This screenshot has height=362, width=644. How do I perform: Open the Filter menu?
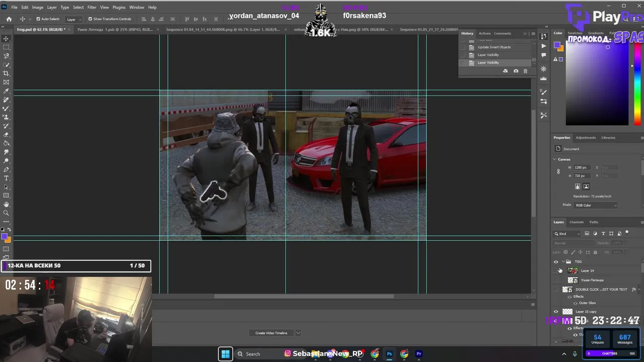point(92,7)
